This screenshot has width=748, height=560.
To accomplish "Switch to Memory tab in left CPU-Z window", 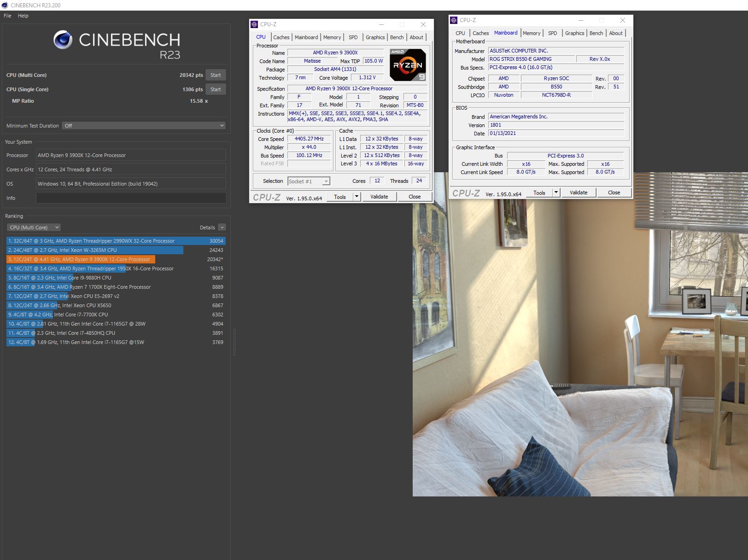I will (332, 37).
